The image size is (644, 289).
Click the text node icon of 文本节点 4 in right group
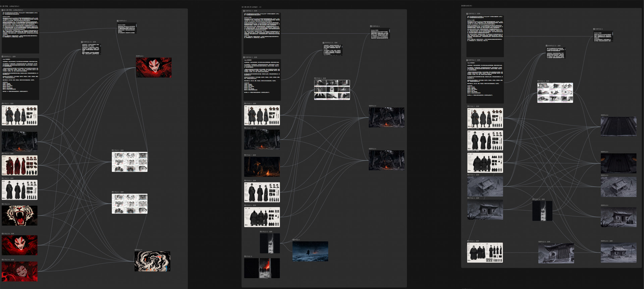594,29
